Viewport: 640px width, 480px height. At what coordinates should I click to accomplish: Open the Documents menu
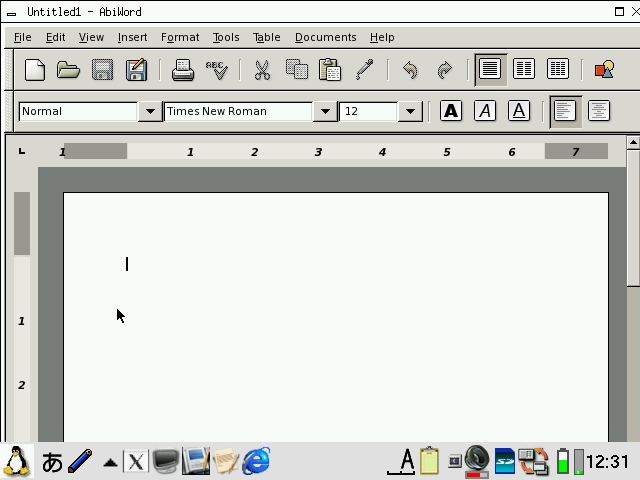[x=325, y=37]
